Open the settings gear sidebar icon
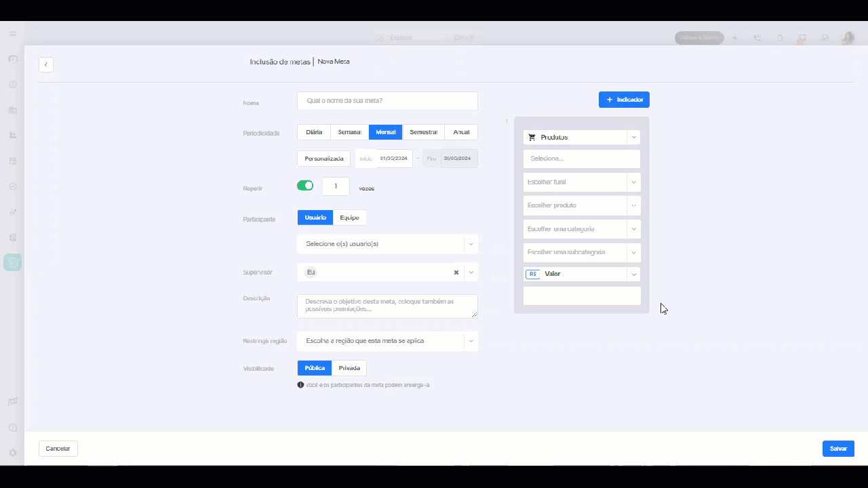 point(13,453)
